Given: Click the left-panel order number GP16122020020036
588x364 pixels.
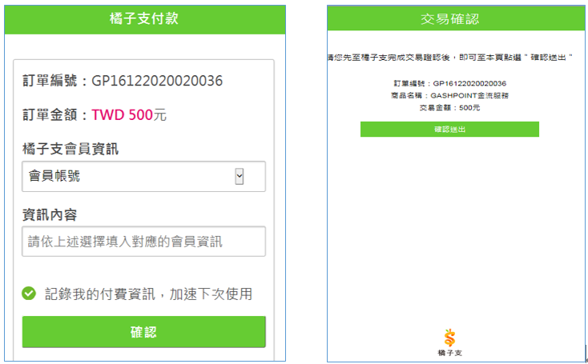Looking at the screenshot, I should [x=157, y=81].
